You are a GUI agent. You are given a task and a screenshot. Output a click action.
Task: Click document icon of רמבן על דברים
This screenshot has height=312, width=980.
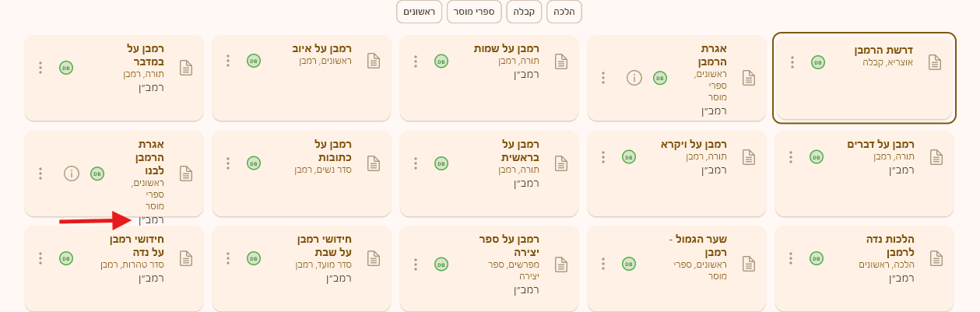[x=936, y=157]
